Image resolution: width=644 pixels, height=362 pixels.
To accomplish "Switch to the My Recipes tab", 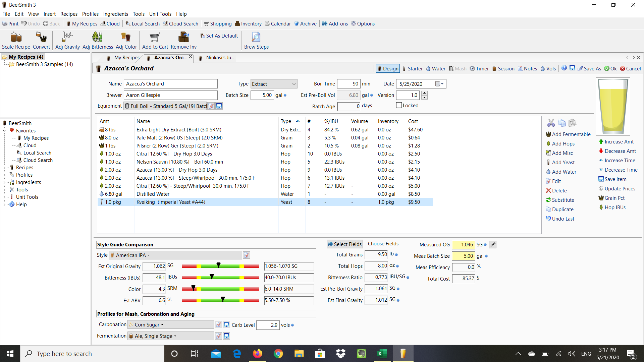I will tap(123, 58).
